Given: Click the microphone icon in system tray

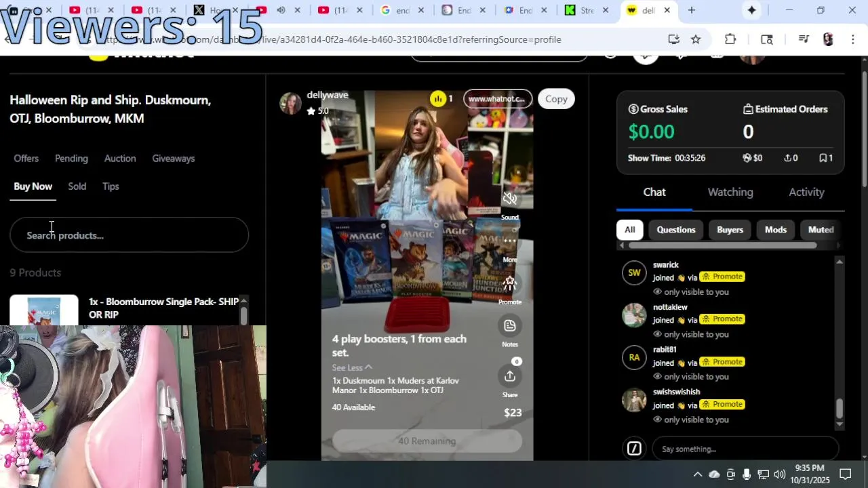Looking at the screenshot, I should pyautogui.click(x=747, y=474).
